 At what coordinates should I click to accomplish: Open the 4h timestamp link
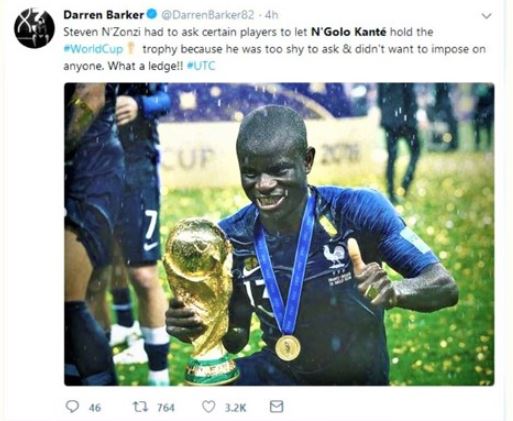coord(271,15)
